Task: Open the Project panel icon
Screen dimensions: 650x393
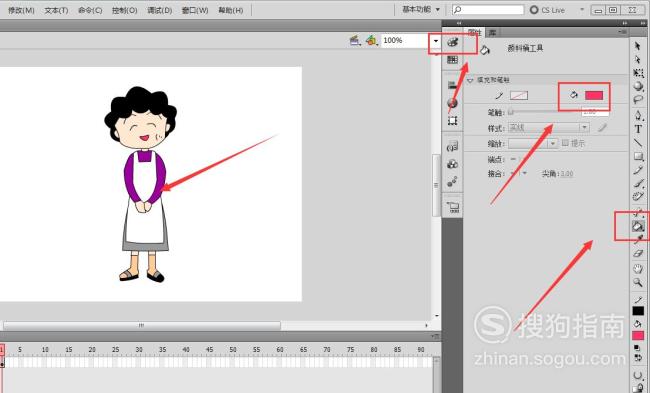Action: 452,207
